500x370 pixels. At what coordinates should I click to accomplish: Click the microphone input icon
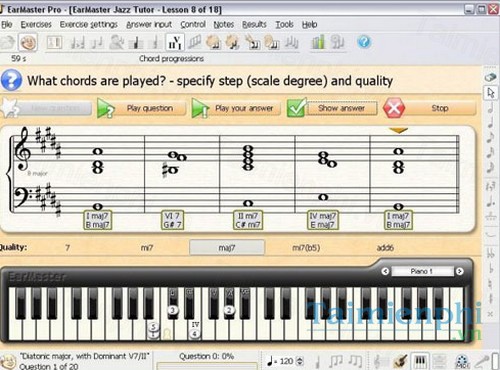tap(481, 361)
